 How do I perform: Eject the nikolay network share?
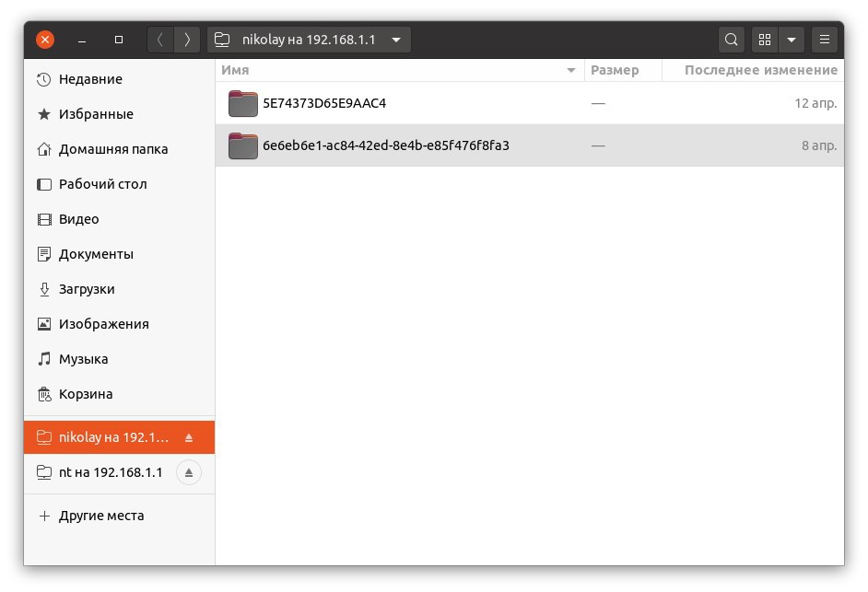pos(189,437)
